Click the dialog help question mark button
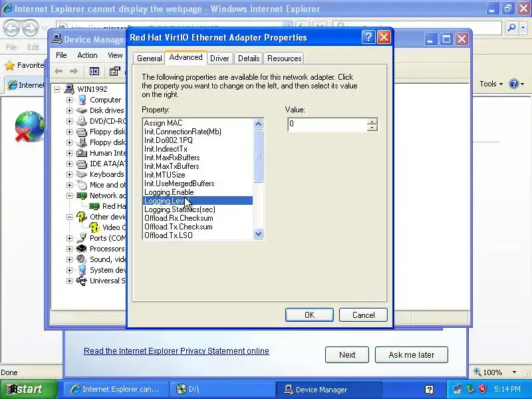Image resolution: width=532 pixels, height=399 pixels. (369, 37)
